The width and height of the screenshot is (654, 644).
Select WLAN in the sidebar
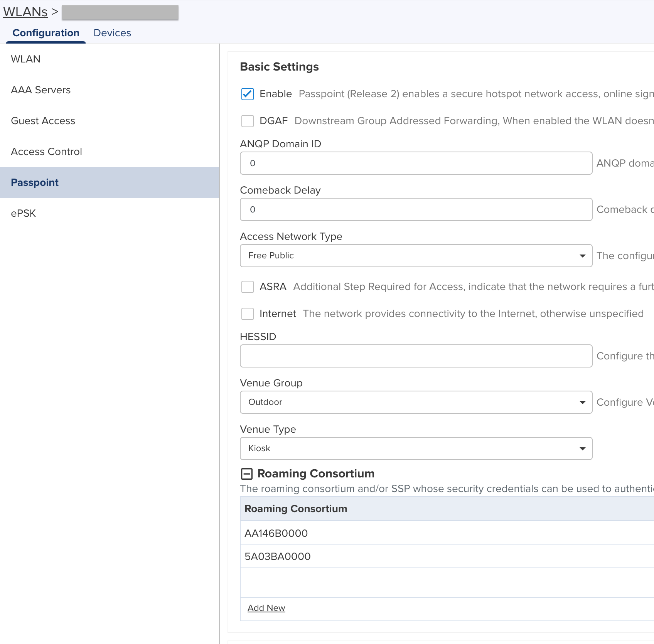coord(110,59)
